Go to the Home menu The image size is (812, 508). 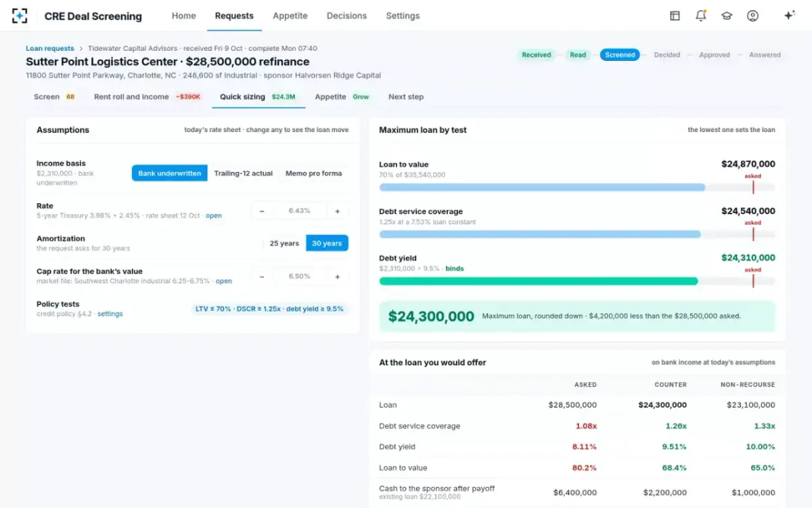(184, 16)
